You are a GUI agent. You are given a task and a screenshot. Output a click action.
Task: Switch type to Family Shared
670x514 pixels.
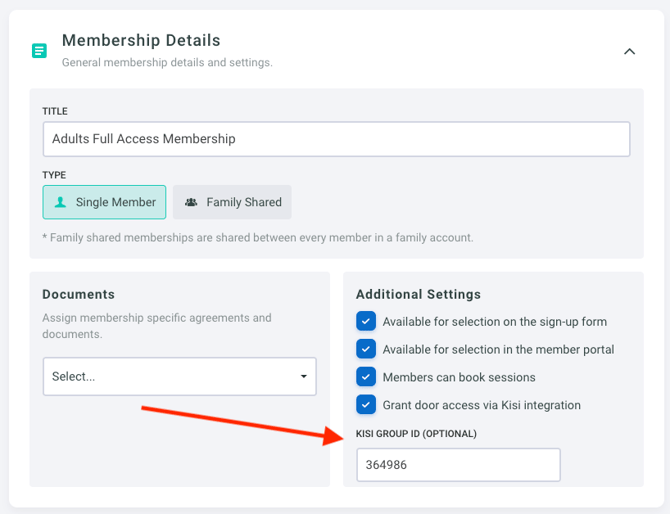click(233, 202)
